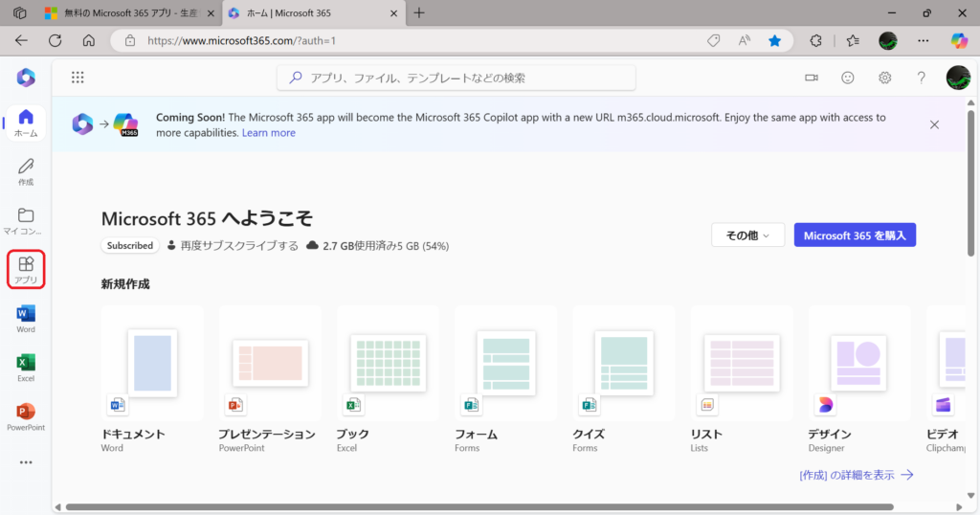This screenshot has width=980, height=515.
Task: Open the account profile picture in page header
Action: click(x=957, y=78)
